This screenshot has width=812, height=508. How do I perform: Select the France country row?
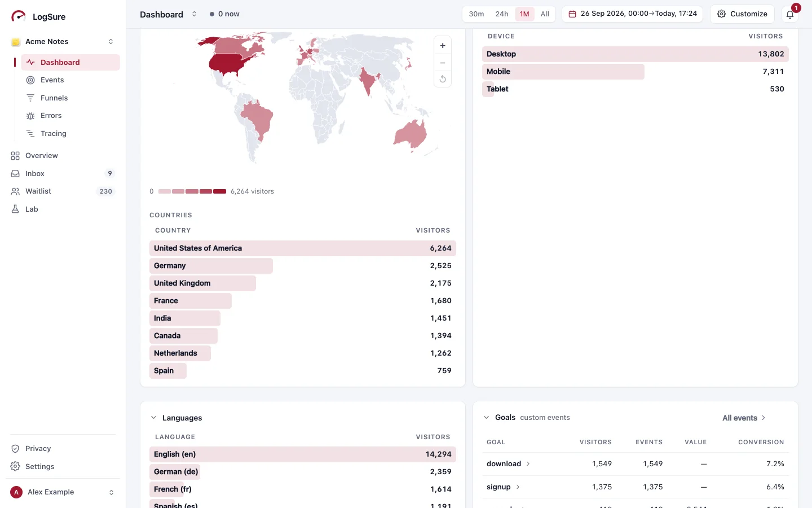point(303,301)
